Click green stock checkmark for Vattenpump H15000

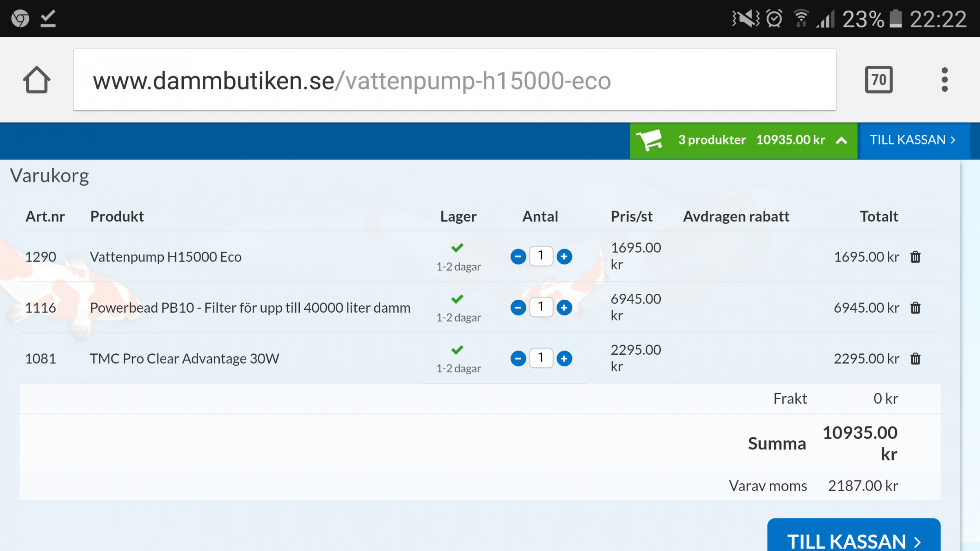[x=457, y=247]
